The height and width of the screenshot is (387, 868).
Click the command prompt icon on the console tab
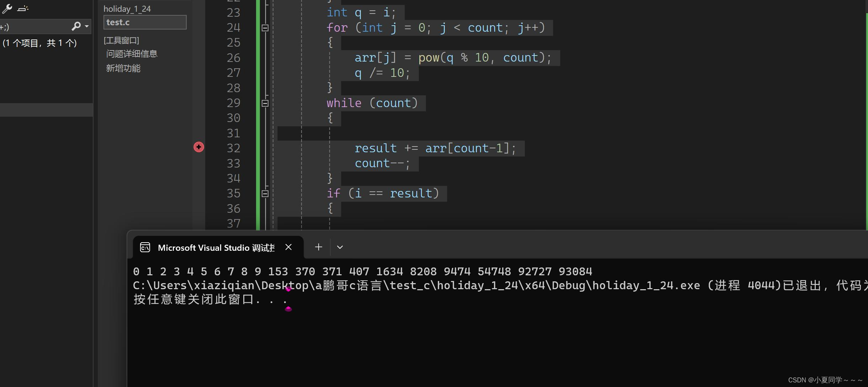[x=144, y=247]
